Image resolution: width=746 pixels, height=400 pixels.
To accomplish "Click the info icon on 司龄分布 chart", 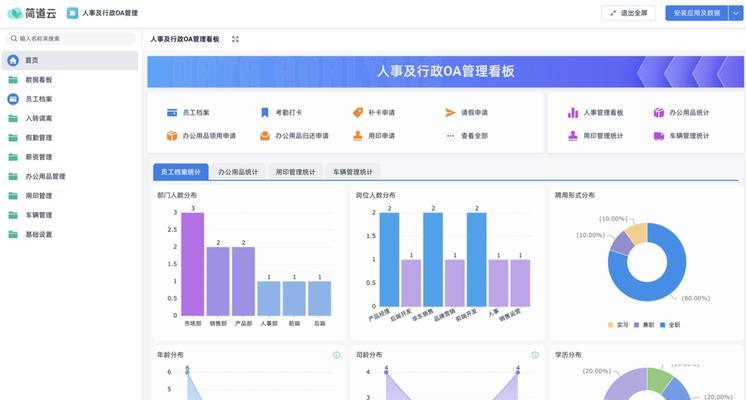I will tap(535, 355).
